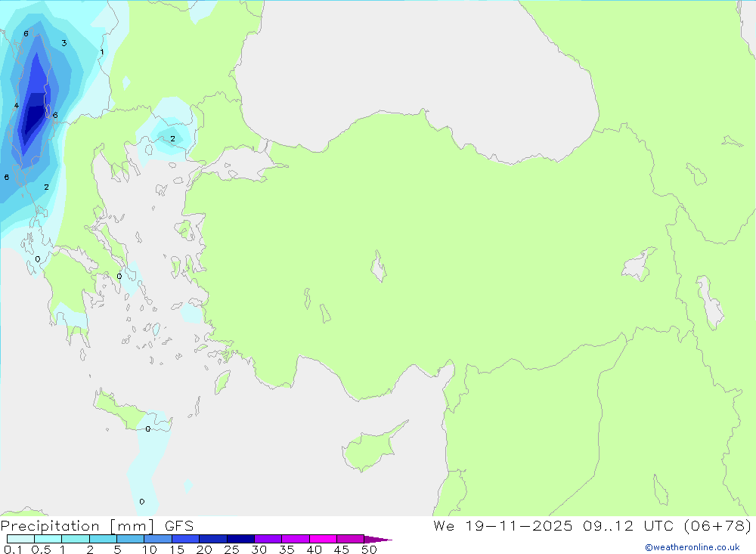The height and width of the screenshot is (554, 756).
Task: Click the 20–25 mm legend color swatch
Action: (213, 539)
